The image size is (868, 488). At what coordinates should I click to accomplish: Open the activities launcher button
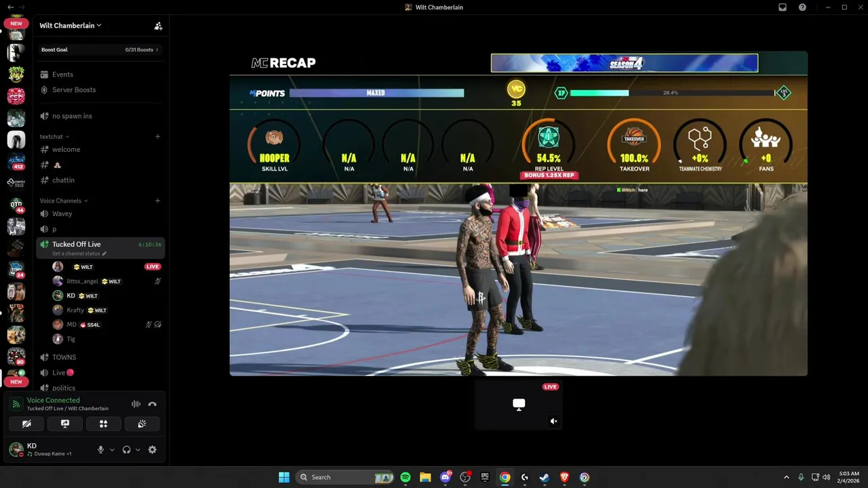(x=104, y=424)
